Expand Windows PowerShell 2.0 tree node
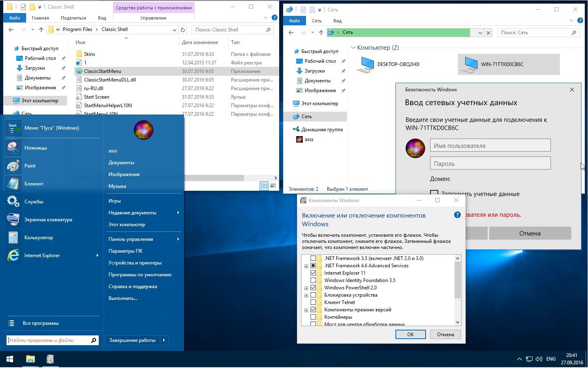This screenshot has width=588, height=368. point(306,288)
